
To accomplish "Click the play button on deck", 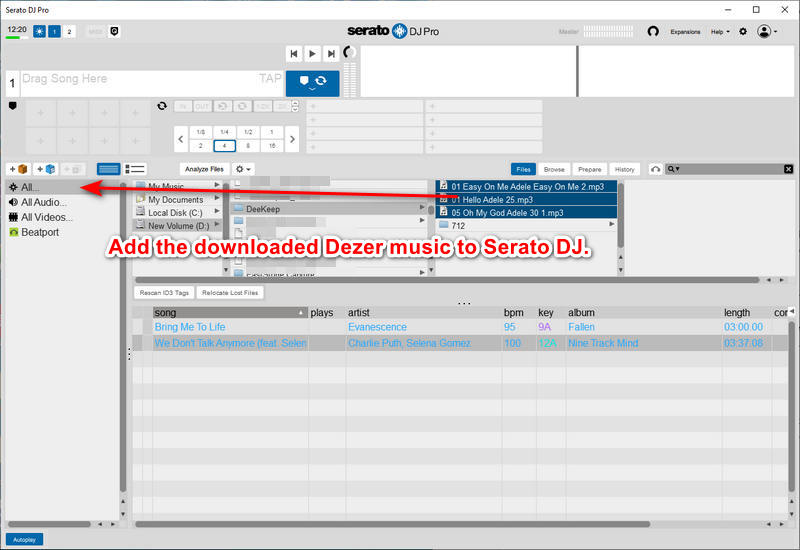I will pyautogui.click(x=312, y=54).
